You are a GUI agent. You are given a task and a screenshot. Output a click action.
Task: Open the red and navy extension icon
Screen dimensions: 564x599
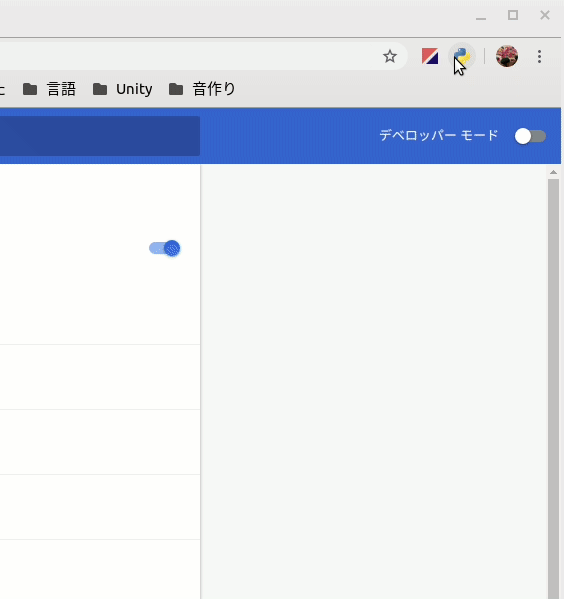[x=430, y=57]
